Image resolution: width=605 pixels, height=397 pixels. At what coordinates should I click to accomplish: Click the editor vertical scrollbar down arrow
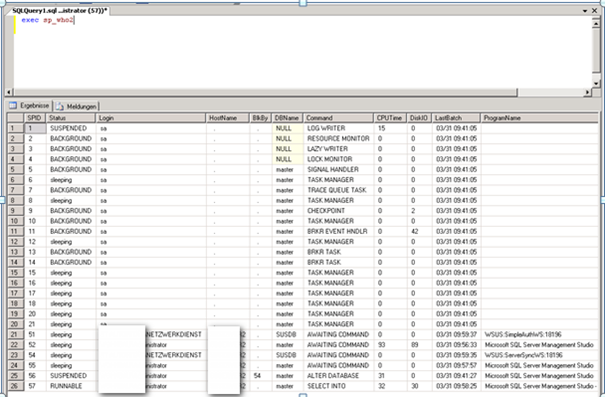point(596,83)
